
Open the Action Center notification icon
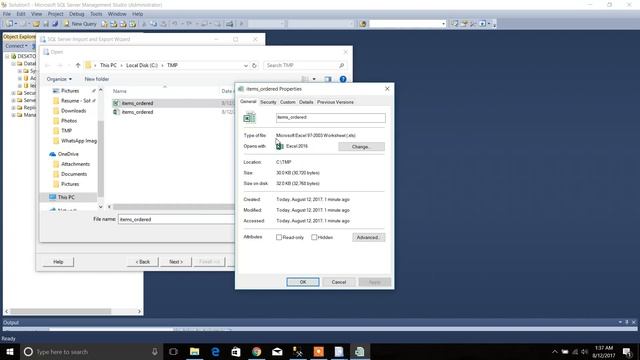[x=627, y=351]
